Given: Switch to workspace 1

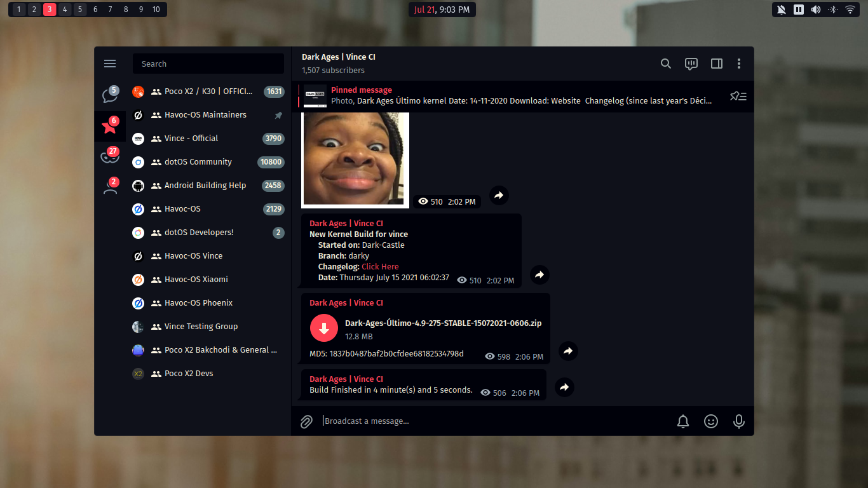Looking at the screenshot, I should pos(19,10).
